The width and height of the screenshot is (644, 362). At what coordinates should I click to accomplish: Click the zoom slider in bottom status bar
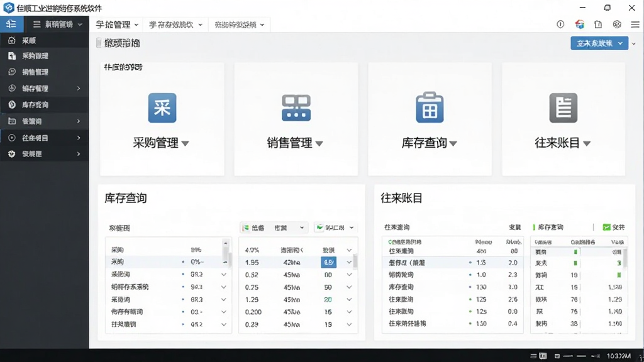pos(581,356)
